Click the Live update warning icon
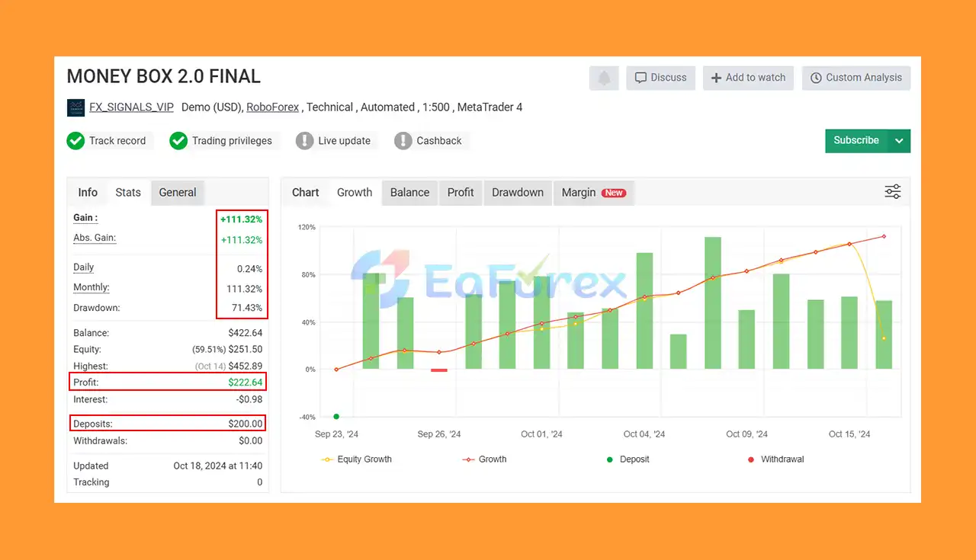 tap(304, 141)
